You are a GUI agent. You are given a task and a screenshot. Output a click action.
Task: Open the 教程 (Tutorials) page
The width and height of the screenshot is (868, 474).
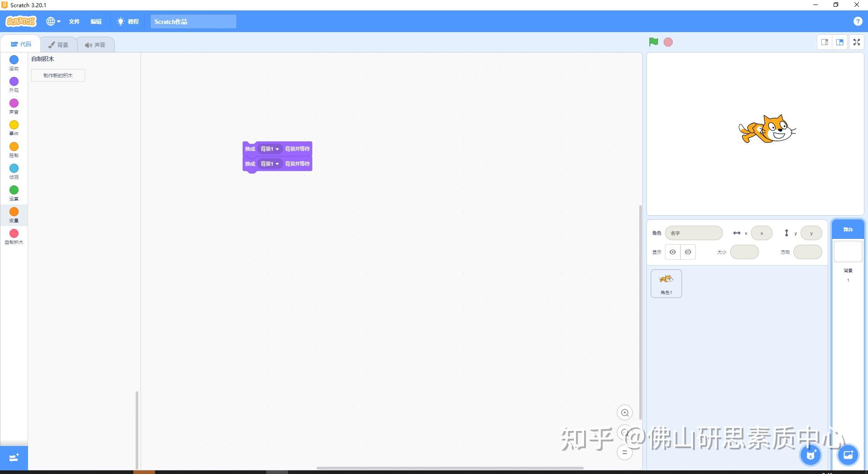tap(128, 21)
